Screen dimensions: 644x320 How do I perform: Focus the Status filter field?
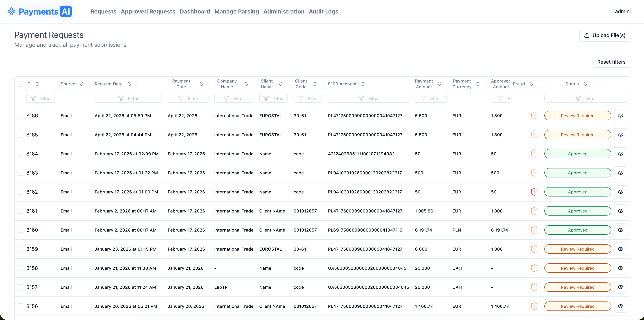coord(586,98)
